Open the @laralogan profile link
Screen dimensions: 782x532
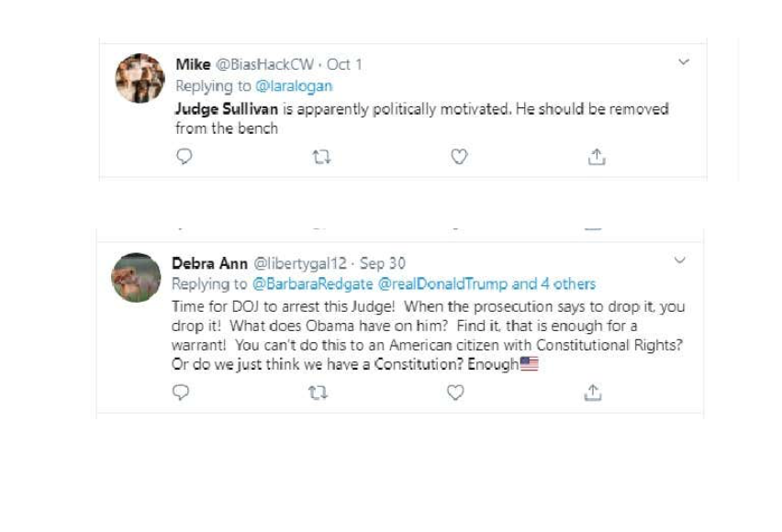click(294, 86)
